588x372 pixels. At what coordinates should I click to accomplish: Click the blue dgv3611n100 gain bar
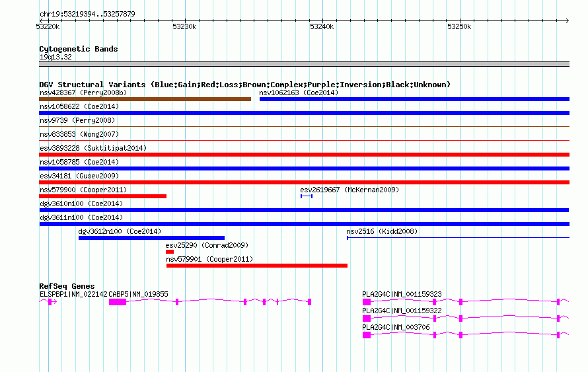(304, 224)
